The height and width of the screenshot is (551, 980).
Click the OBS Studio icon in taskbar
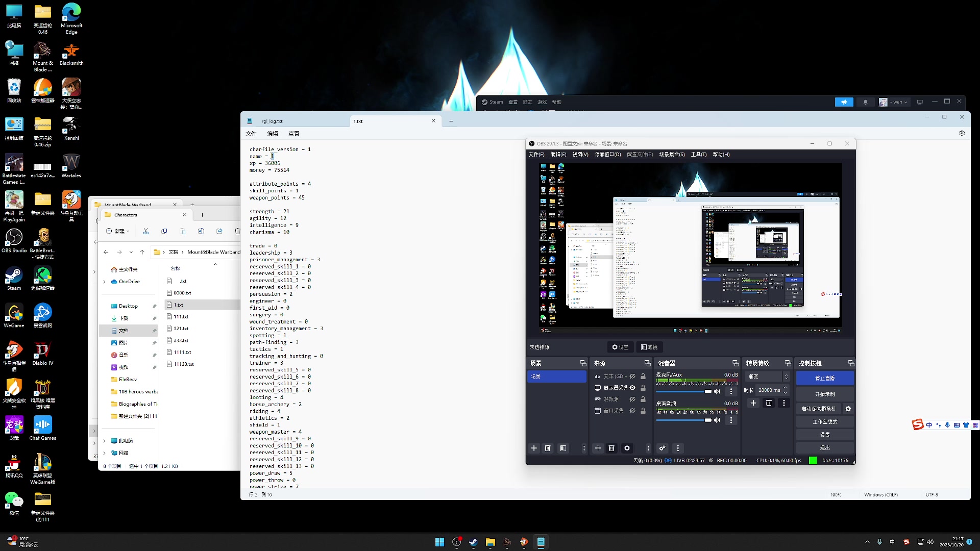click(457, 542)
